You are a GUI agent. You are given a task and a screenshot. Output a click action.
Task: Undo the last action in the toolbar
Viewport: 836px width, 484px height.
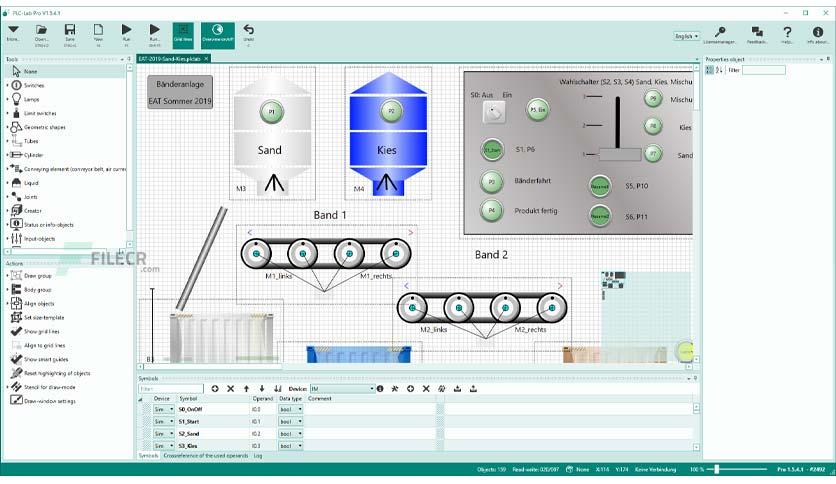[248, 29]
